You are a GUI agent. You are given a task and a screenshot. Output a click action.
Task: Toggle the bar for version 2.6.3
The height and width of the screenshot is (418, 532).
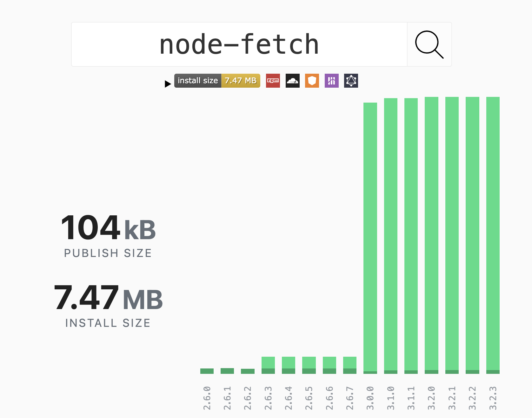pyautogui.click(x=268, y=365)
